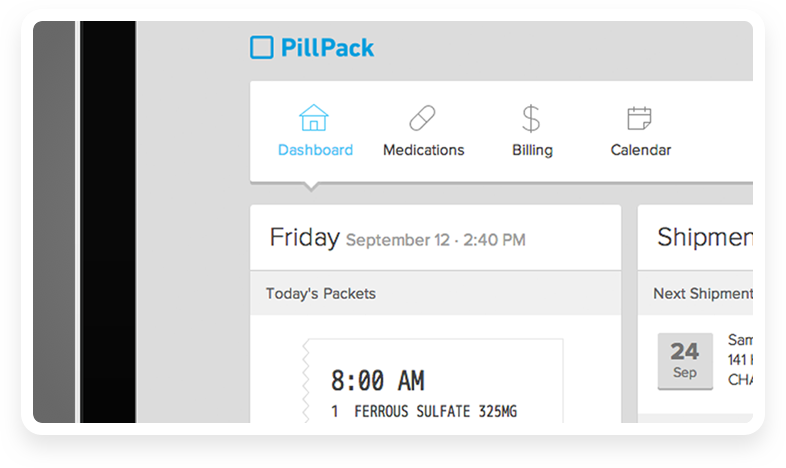Click the Billing dollar sign icon
This screenshot has width=786, height=468.
pos(531,118)
